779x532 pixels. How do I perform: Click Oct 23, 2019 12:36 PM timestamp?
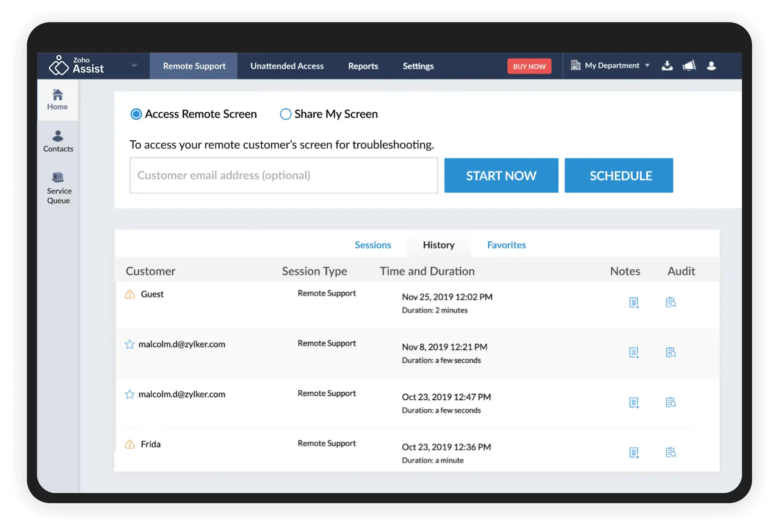click(x=446, y=447)
